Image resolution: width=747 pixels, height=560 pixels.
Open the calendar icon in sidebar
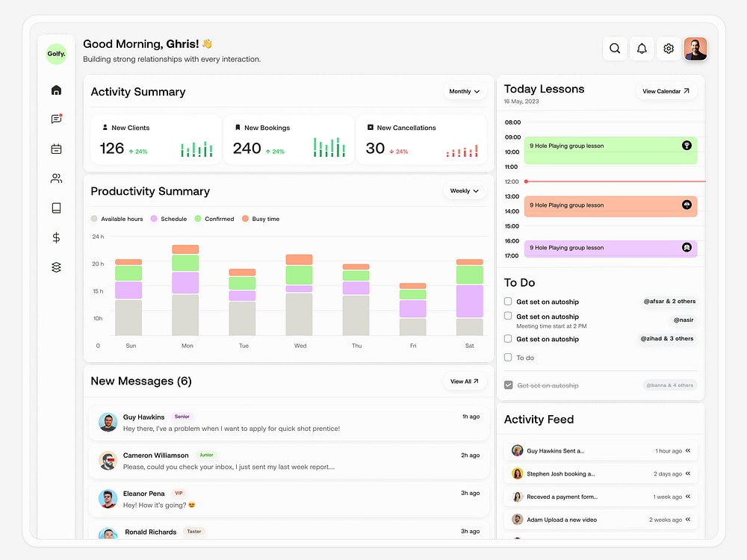click(56, 149)
